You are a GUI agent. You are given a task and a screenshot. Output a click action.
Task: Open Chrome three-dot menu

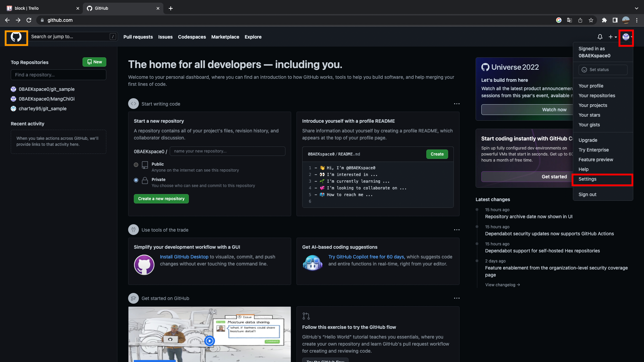tap(637, 20)
